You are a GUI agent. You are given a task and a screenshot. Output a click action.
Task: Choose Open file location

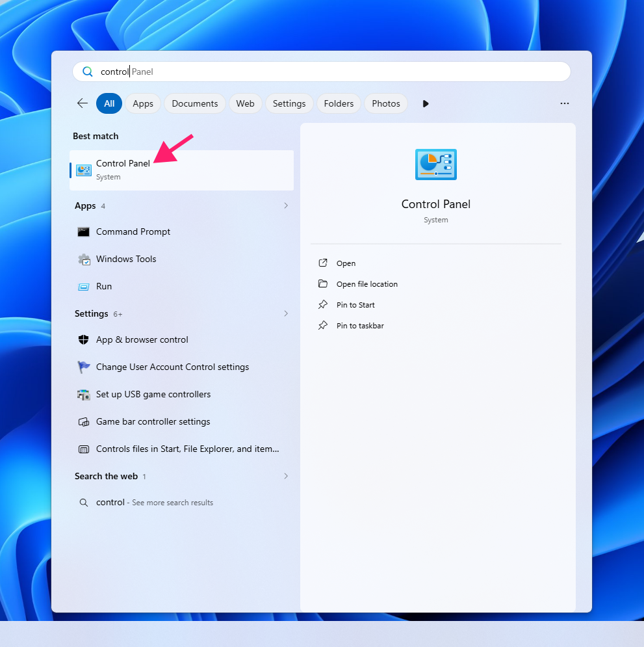tap(367, 284)
